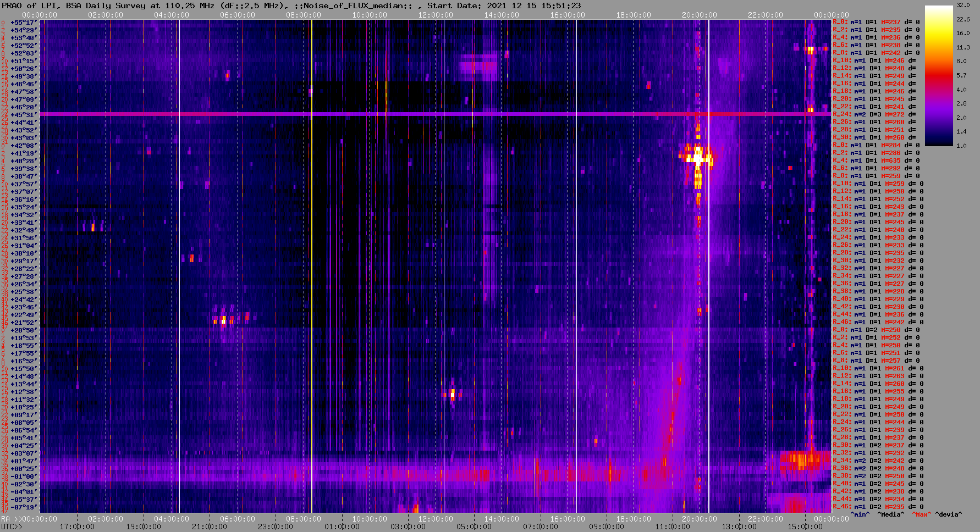Click declination label +12°38'
The image size is (980, 532).
[24, 391]
